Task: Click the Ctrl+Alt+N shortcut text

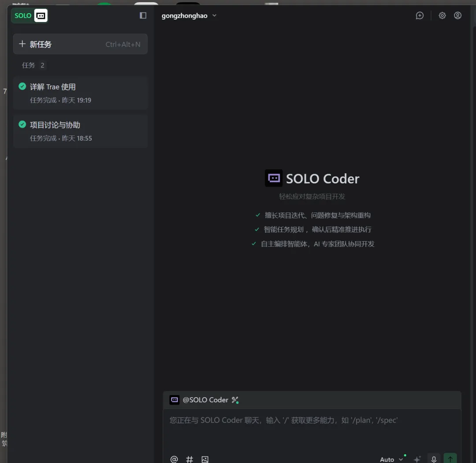Action: [x=123, y=45]
